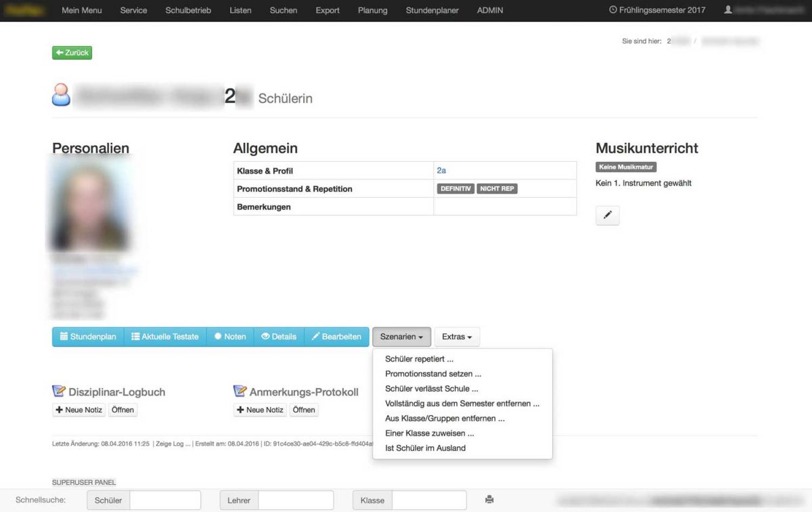Expand the Extras dropdown
This screenshot has height=512, width=812.
(x=457, y=337)
